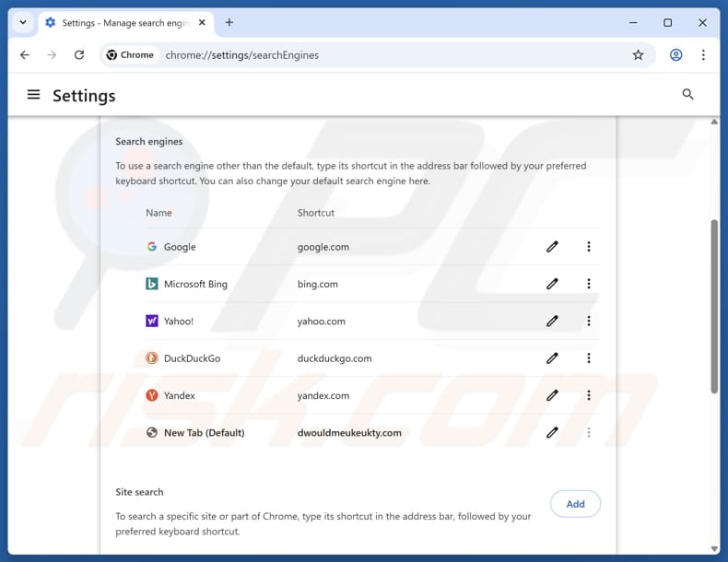Image resolution: width=728 pixels, height=562 pixels.
Task: Search settings with the magnifier icon
Action: pyautogui.click(x=687, y=95)
